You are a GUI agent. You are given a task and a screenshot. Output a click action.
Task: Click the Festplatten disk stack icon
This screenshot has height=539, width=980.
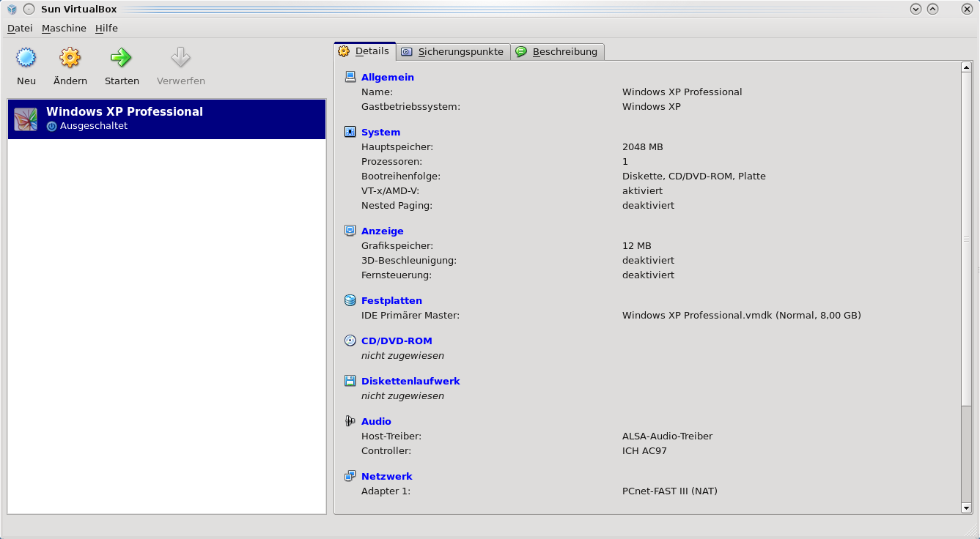point(350,300)
